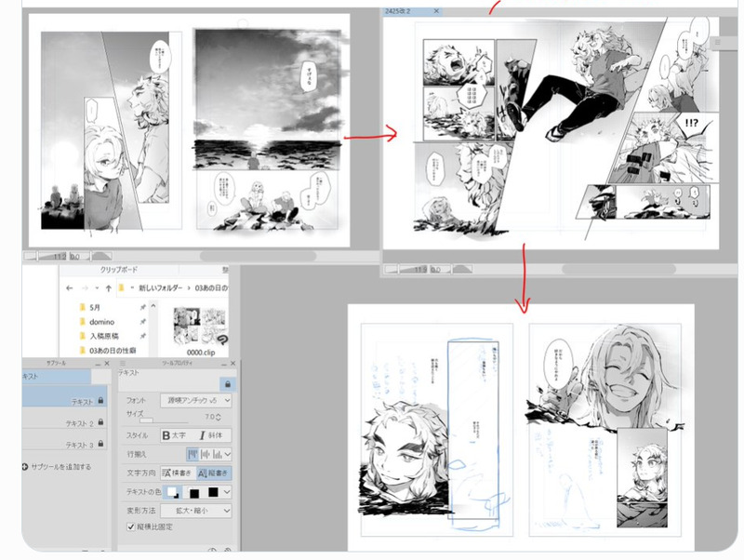Go forward in the file explorer
Viewport: 744px width, 560px height.
click(x=85, y=288)
